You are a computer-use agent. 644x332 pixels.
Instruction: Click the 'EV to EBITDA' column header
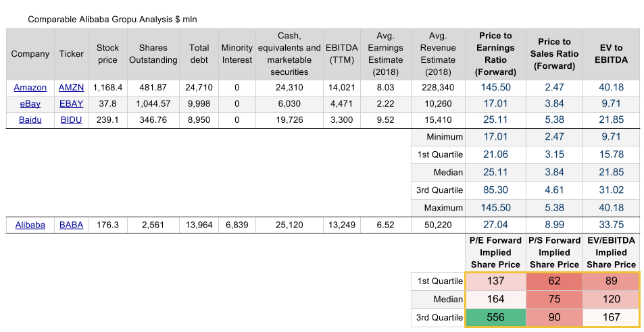[611, 53]
